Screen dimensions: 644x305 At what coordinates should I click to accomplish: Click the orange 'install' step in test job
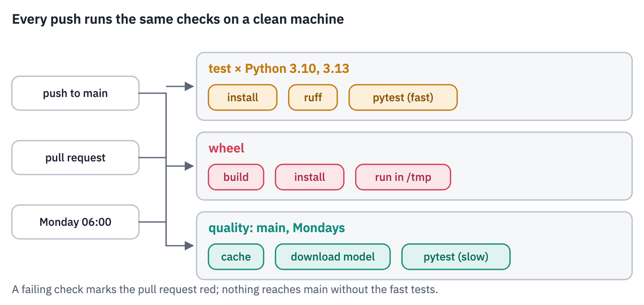pos(242,97)
